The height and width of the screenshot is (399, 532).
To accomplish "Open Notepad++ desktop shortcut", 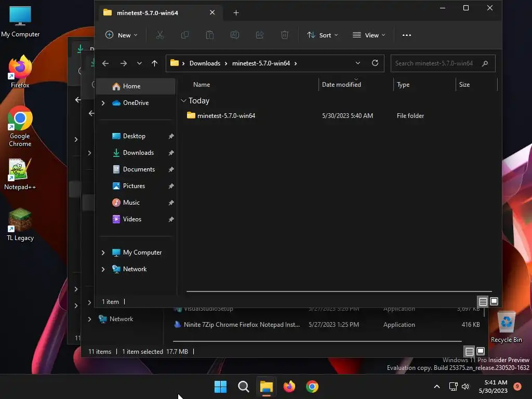I will 20,174.
